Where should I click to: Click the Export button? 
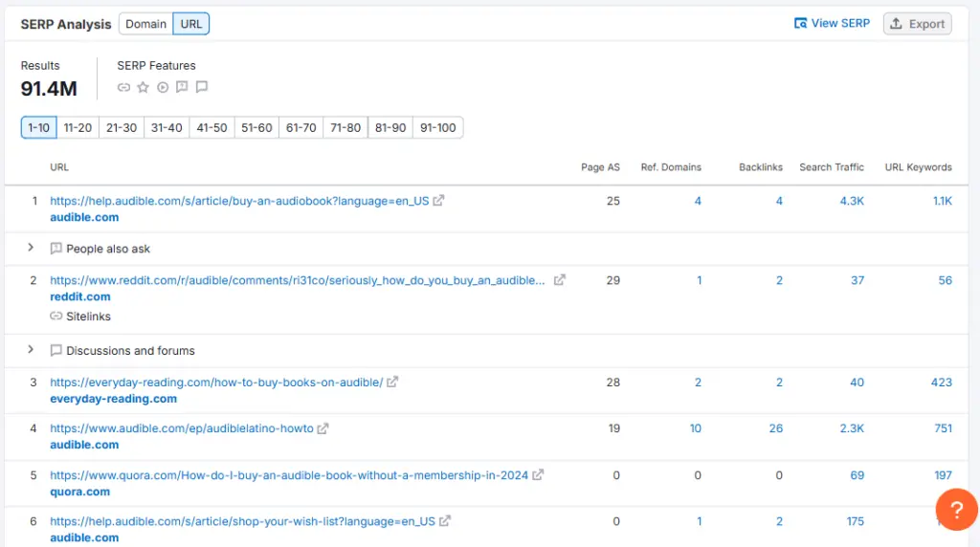point(917,24)
